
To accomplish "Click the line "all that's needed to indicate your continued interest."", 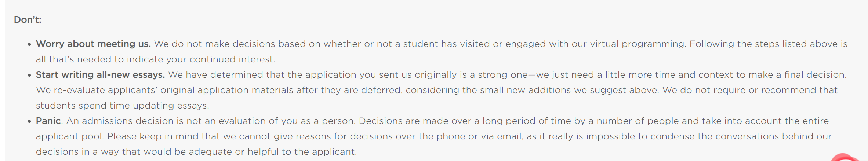I will (155, 59).
